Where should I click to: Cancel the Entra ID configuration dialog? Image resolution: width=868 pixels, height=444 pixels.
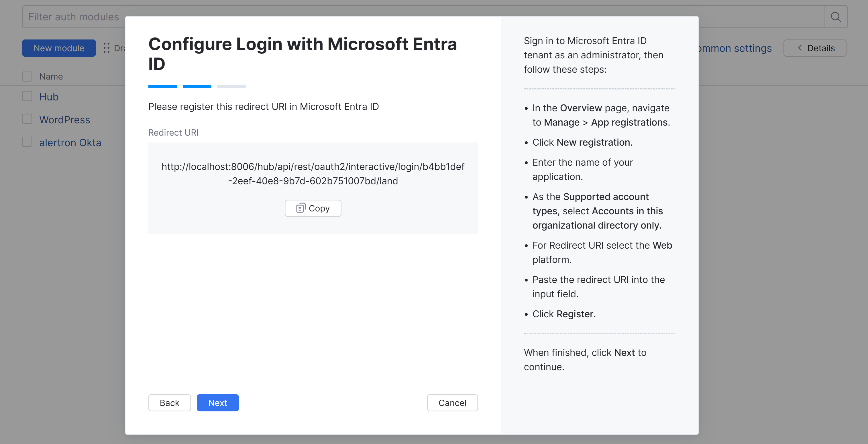pos(452,403)
